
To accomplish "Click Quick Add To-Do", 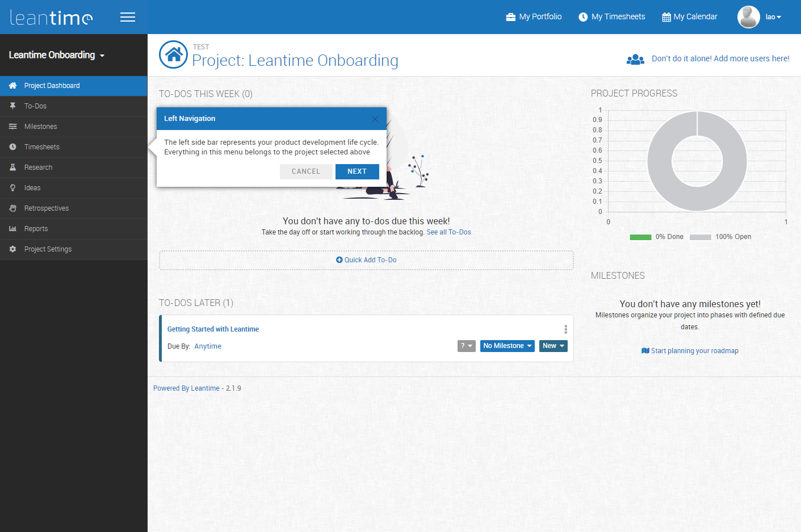I will click(366, 260).
